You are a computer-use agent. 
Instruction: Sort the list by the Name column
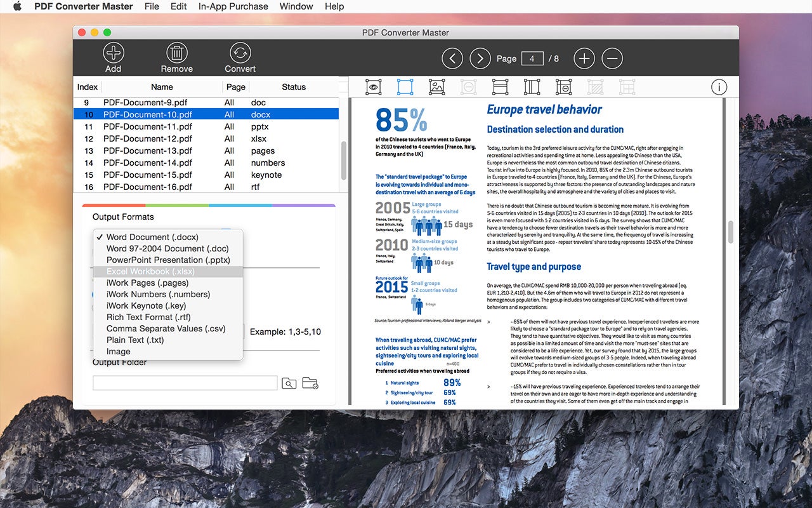[162, 87]
